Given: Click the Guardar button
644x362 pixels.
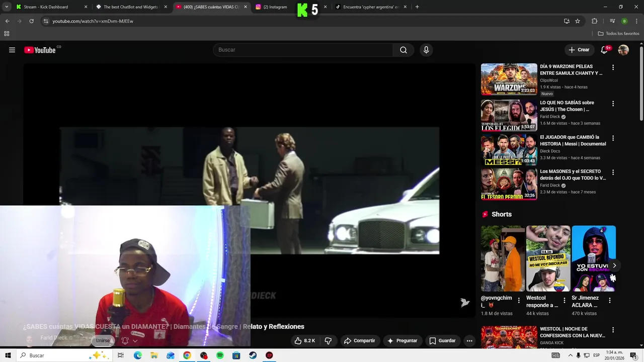Looking at the screenshot, I should pos(442,340).
